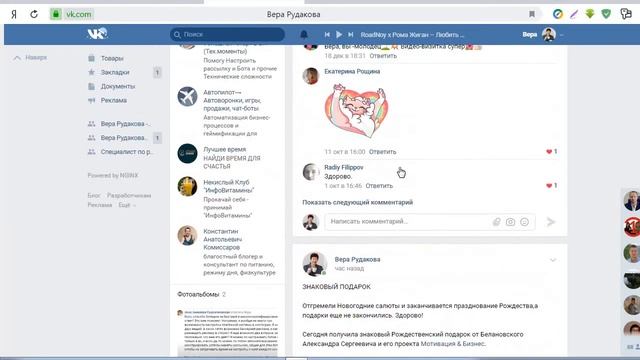This screenshot has width=640, height=360.
Task: Attach a photo with camera icon
Action: tap(510, 222)
